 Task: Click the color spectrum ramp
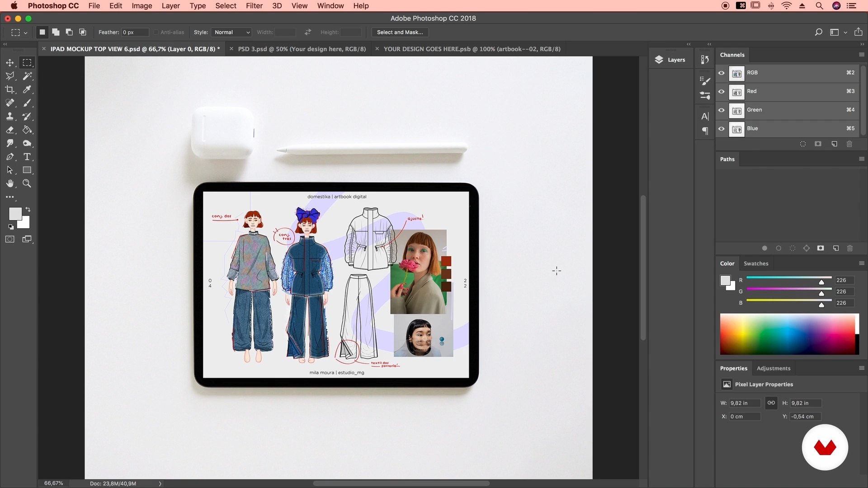(789, 334)
